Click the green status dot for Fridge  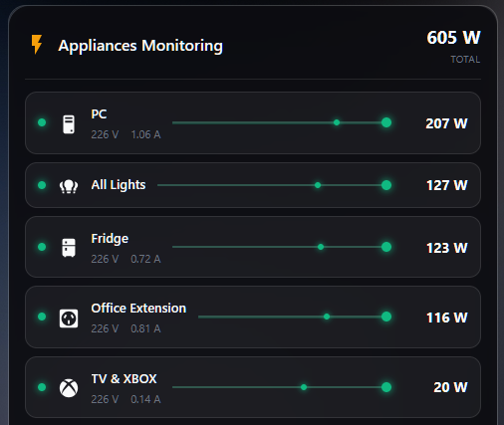42,247
